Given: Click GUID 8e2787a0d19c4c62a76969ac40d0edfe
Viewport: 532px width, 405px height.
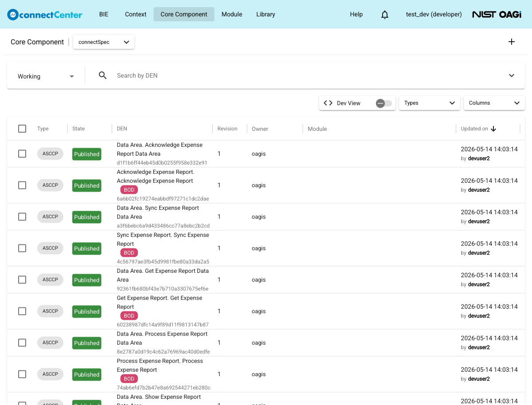Looking at the screenshot, I should tap(163, 352).
